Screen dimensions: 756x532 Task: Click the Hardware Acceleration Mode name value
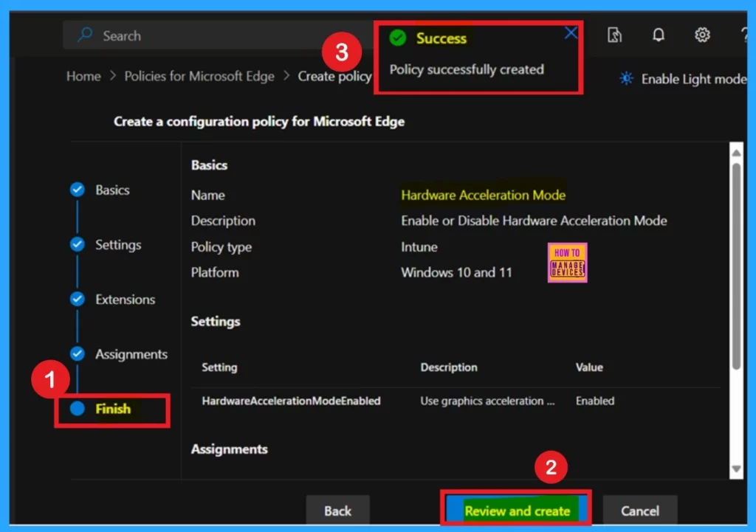click(x=483, y=195)
